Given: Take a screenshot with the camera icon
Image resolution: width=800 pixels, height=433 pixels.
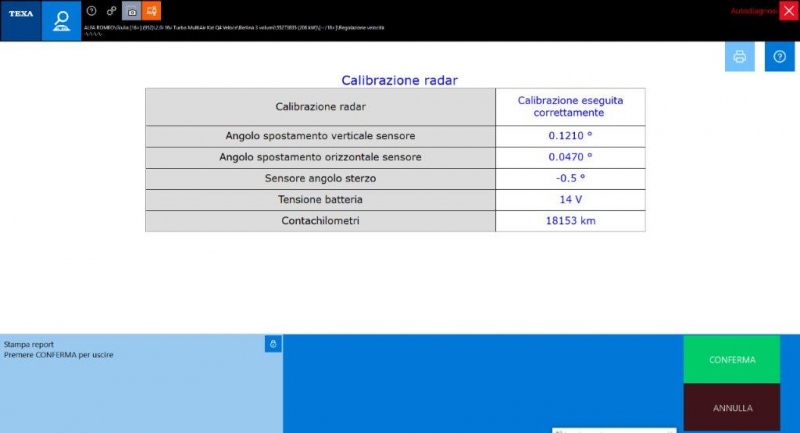Looking at the screenshot, I should coord(131,11).
